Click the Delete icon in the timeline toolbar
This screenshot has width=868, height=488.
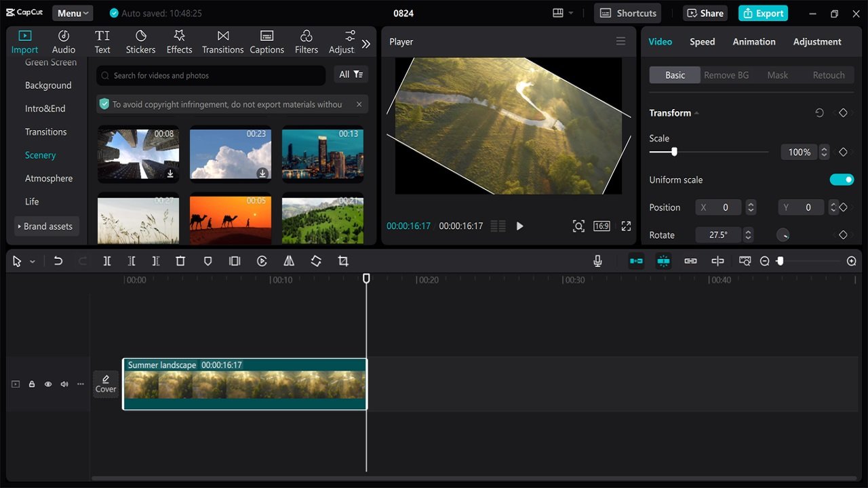(180, 261)
